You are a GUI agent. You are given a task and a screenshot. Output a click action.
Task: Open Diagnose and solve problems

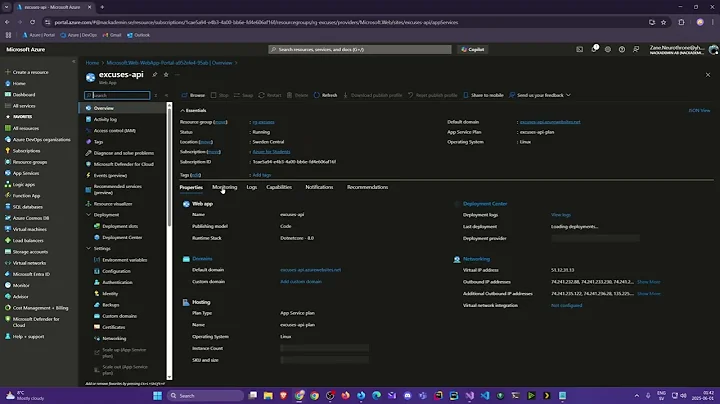(x=124, y=153)
